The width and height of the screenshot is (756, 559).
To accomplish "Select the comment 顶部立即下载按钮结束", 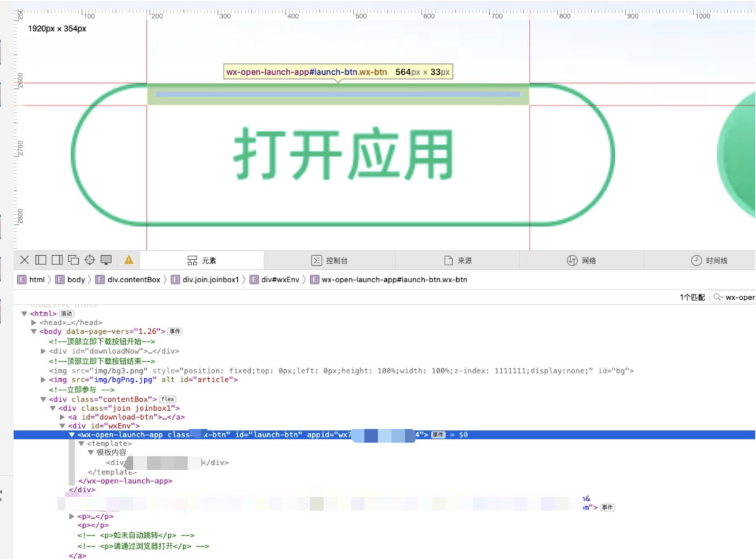I will 102,361.
